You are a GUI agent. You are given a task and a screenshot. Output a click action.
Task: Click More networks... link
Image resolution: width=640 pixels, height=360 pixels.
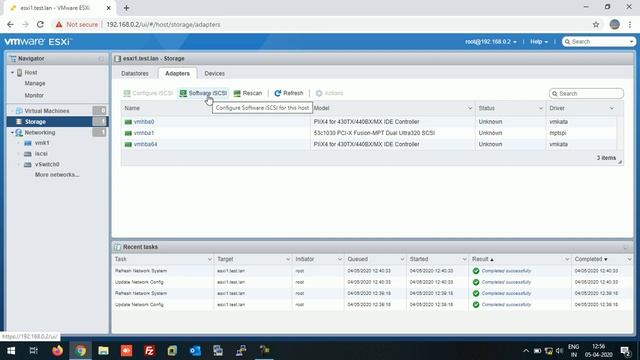(x=57, y=175)
